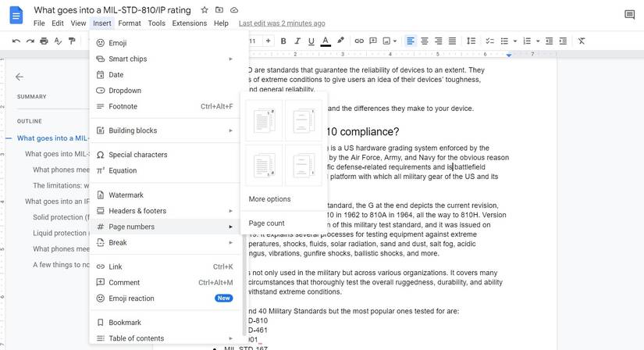Choose Dropdown from Insert menu
The height and width of the screenshot is (350, 644).
coord(165,91)
